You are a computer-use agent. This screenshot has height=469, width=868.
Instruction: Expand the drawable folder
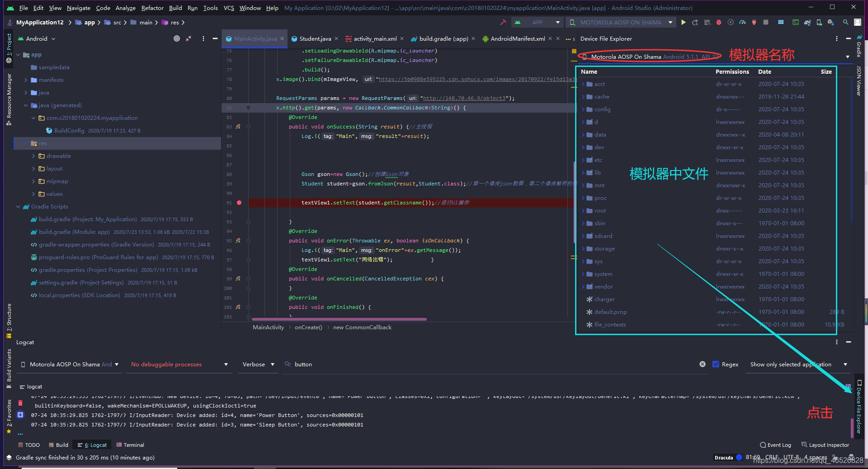[x=33, y=156]
